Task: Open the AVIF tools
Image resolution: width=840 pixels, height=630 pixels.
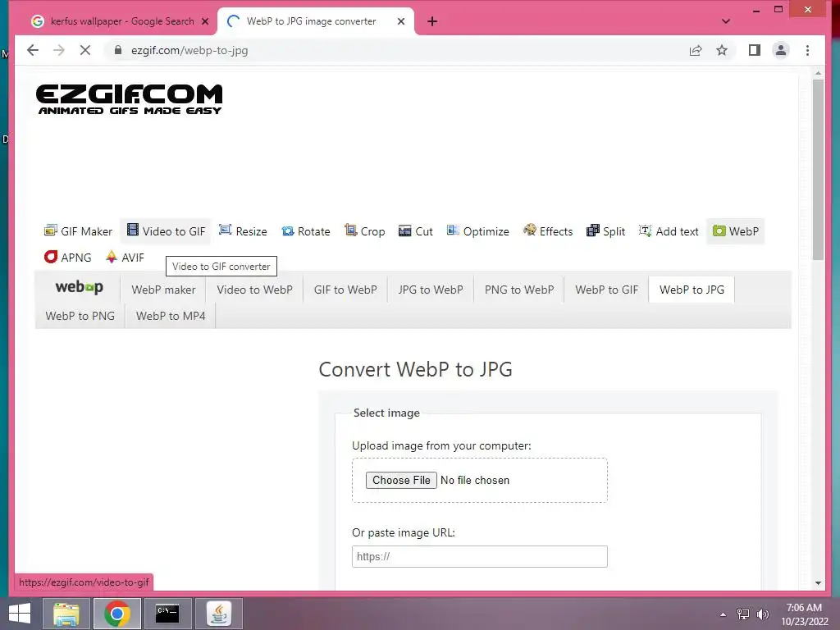Action: [126, 258]
